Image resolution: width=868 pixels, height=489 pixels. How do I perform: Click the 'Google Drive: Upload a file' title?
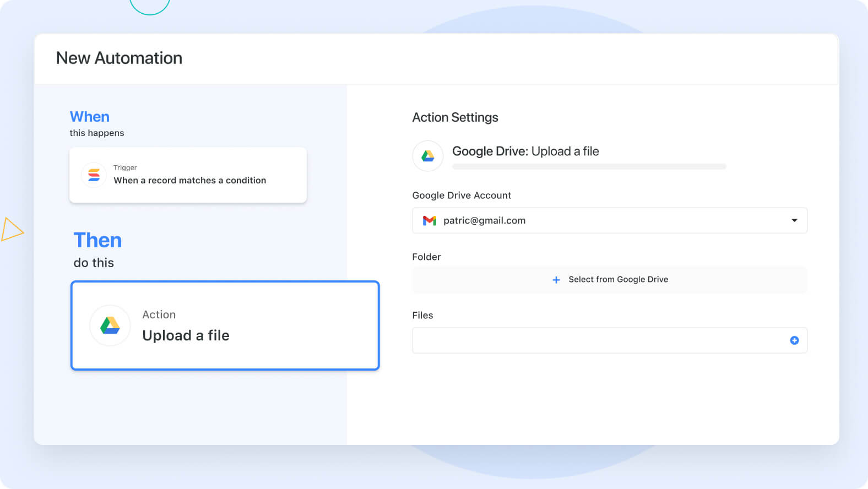525,151
